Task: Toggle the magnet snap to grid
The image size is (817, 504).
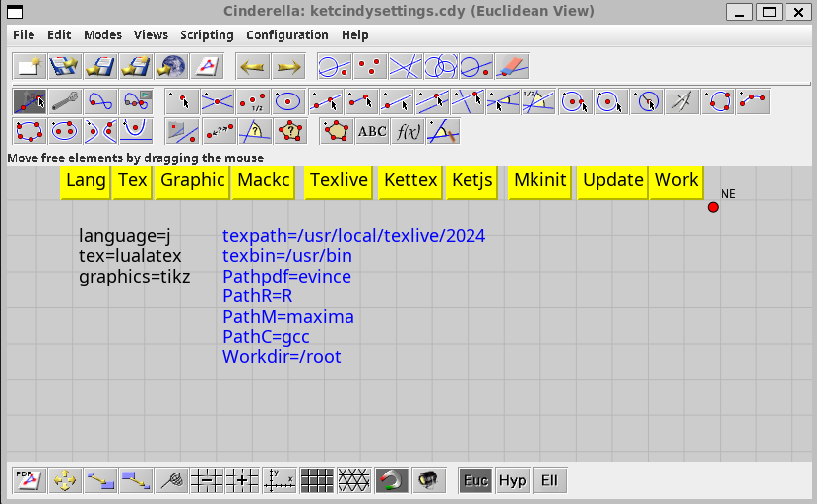Action: pyautogui.click(x=392, y=480)
